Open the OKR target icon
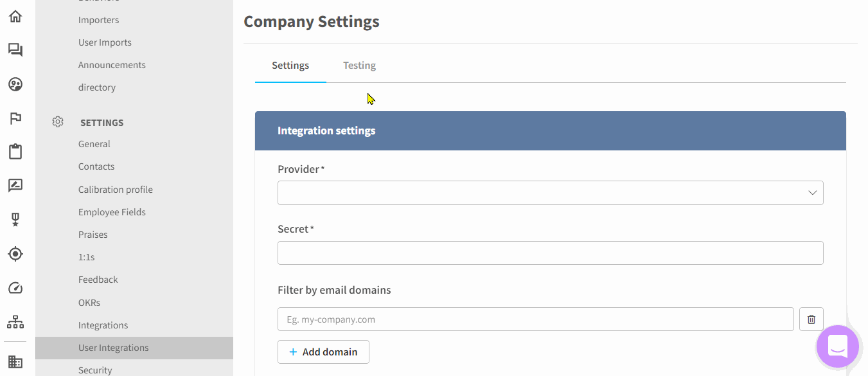 pyautogui.click(x=15, y=253)
